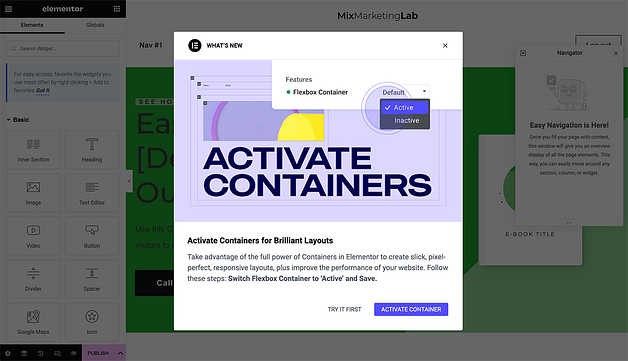Click the Navigator expand-all icon
The width and height of the screenshot is (628, 361).
(523, 53)
